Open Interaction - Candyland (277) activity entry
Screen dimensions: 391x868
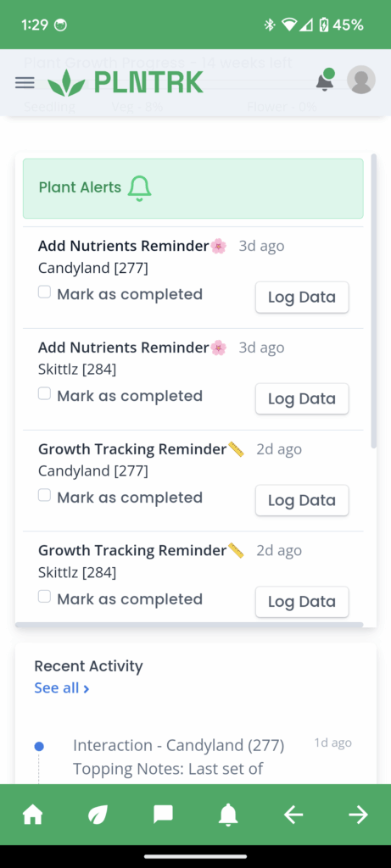coord(178,746)
